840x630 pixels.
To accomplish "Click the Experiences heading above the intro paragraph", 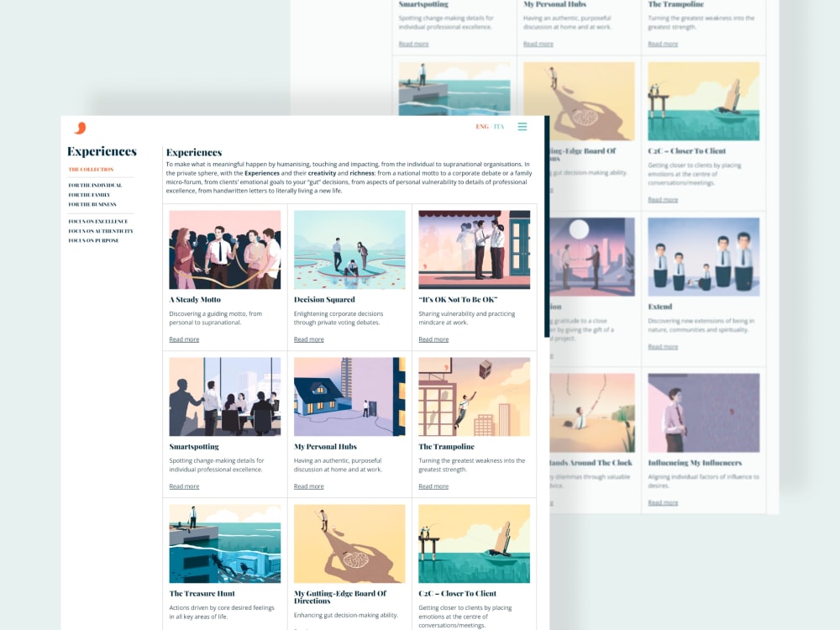I will click(194, 152).
